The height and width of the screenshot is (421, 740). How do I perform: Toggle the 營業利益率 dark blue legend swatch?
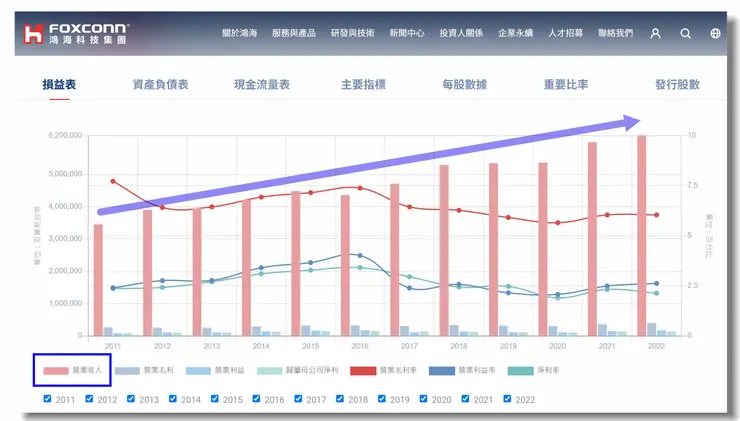442,371
